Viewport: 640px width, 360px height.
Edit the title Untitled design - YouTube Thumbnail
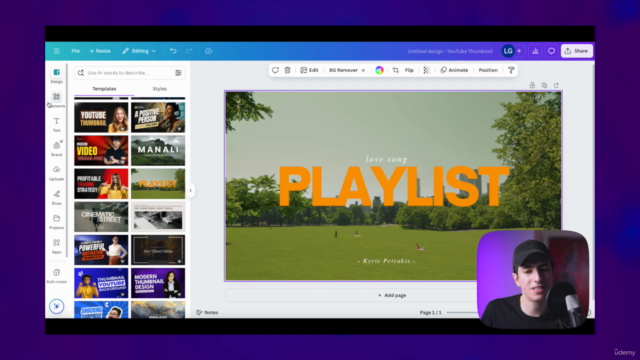point(450,51)
